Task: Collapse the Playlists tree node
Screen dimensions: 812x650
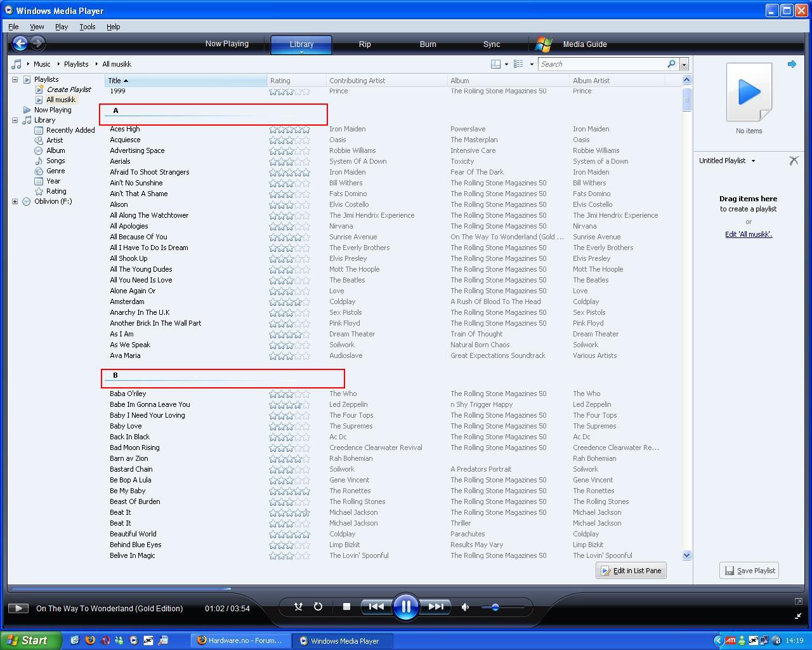Action: [x=15, y=79]
